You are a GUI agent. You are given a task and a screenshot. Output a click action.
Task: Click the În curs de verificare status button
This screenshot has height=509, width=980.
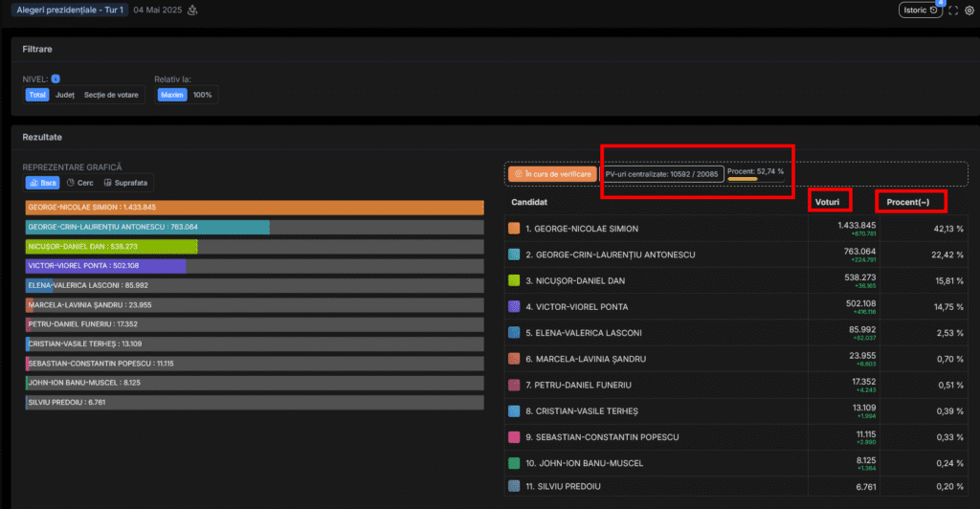pyautogui.click(x=550, y=174)
